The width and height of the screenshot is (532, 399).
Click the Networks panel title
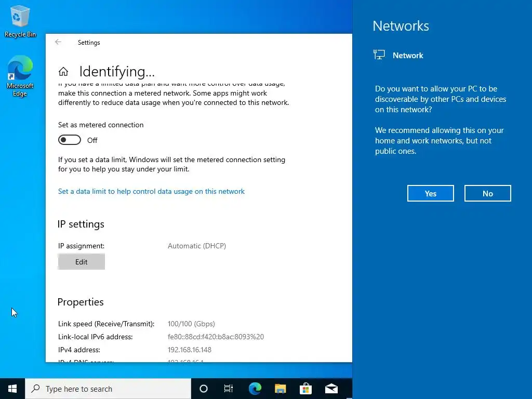(401, 26)
